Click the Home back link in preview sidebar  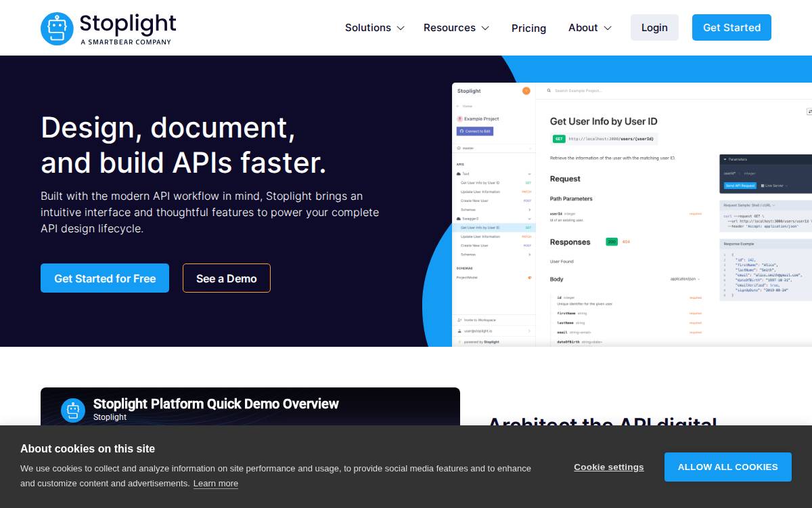[465, 106]
